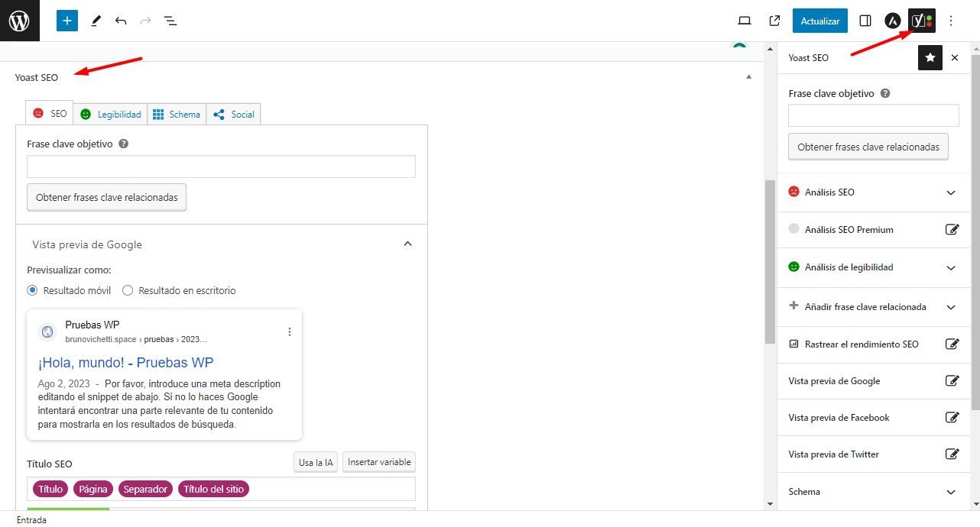Open Vista previa de Twitter edit icon
The height and width of the screenshot is (527, 980).
(x=952, y=454)
